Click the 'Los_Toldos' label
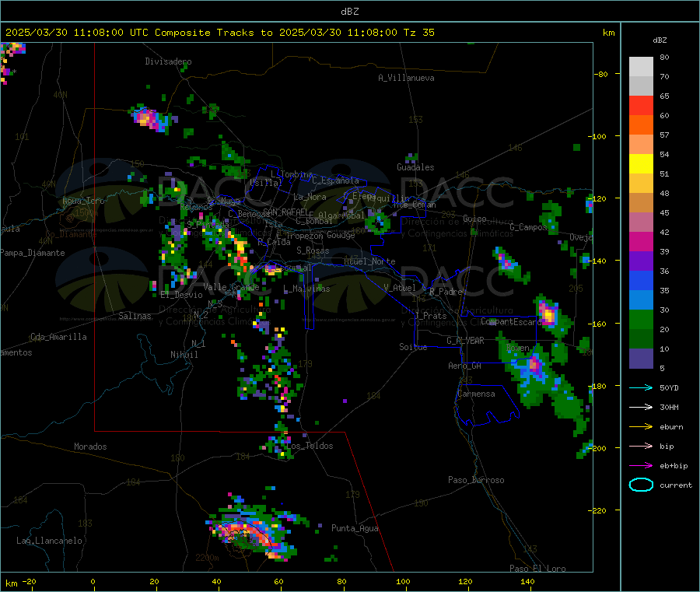Screen dimensions: 700x592 (x=310, y=446)
